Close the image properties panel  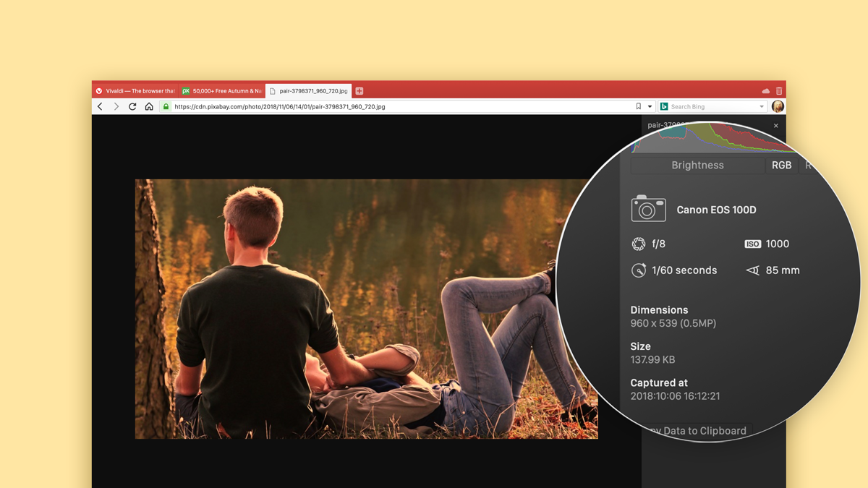pos(776,126)
